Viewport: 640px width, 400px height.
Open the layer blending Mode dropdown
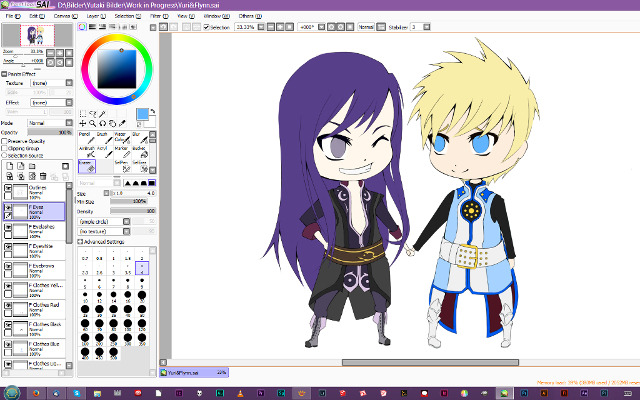(50, 122)
